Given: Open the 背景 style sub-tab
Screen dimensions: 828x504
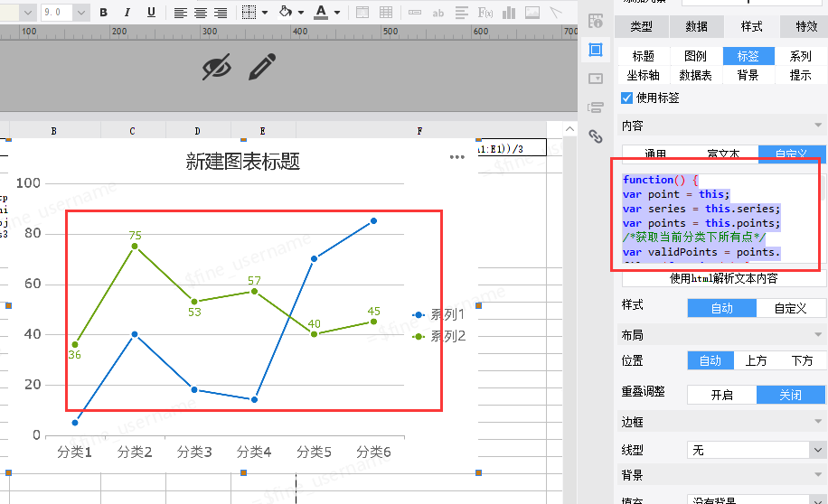Looking at the screenshot, I should coord(748,76).
